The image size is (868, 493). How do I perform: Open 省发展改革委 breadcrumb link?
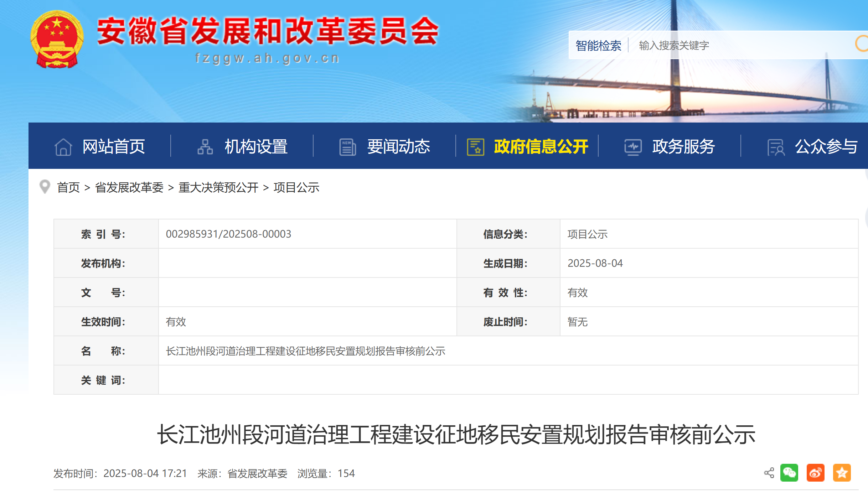tap(129, 187)
